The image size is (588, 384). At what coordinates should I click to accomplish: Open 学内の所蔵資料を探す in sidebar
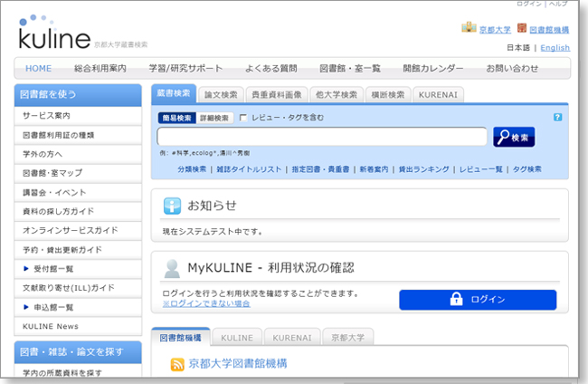[78, 372]
